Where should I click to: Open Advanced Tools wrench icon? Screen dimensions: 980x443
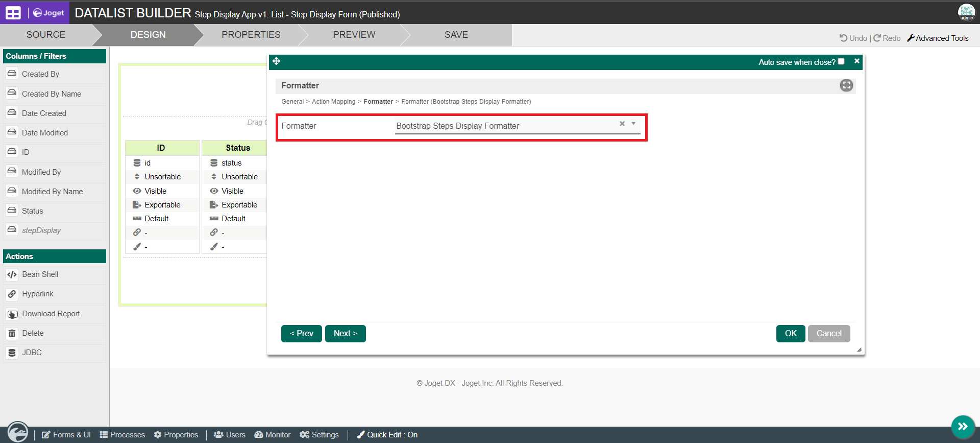pos(911,38)
